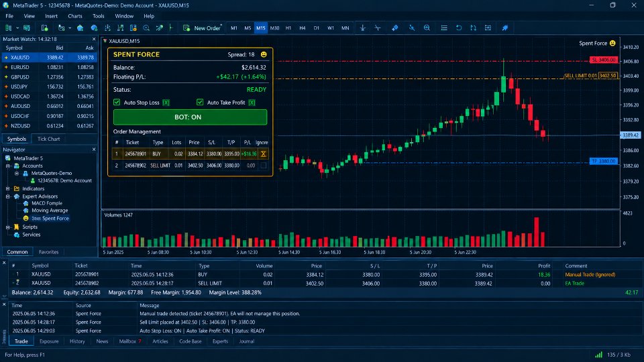Screen dimensions: 644x362
Task: Click the Spent Force smiley at chart top-right
Action: (x=612, y=43)
